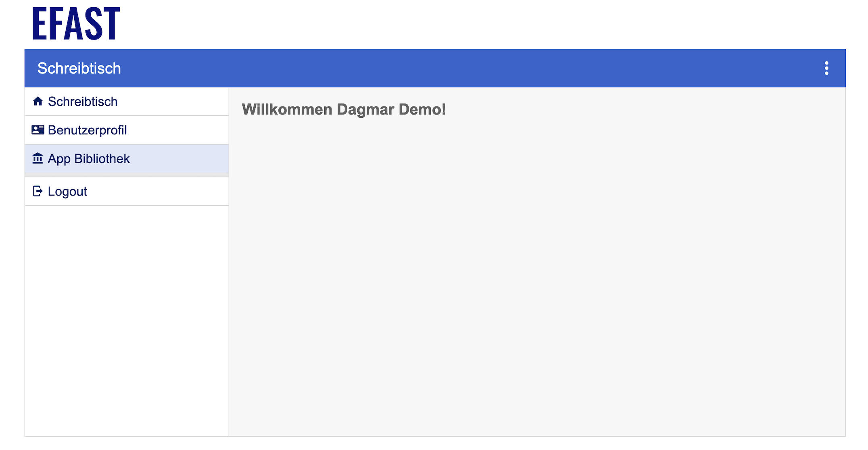The height and width of the screenshot is (450, 868).
Task: Go to Schreibtisch in the sidebar menu
Action: [x=83, y=102]
